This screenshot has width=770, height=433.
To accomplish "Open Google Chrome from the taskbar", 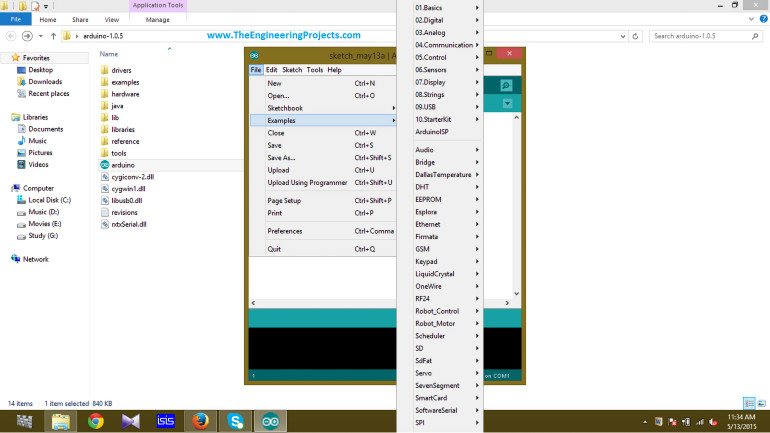I will [96, 420].
